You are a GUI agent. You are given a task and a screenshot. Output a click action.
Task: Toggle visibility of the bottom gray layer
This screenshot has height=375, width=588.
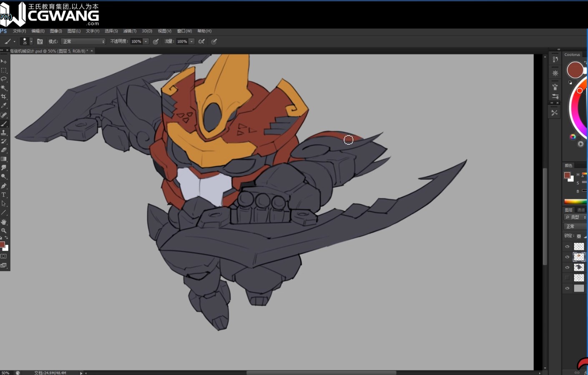click(567, 288)
